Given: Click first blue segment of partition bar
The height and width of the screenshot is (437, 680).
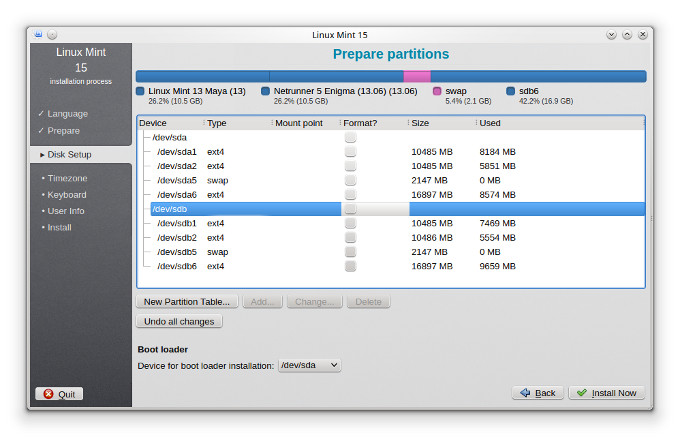Looking at the screenshot, I should point(203,76).
